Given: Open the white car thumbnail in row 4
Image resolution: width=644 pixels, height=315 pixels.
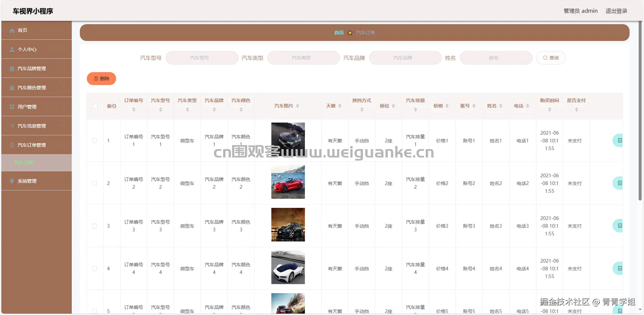Looking at the screenshot, I should coord(288,267).
